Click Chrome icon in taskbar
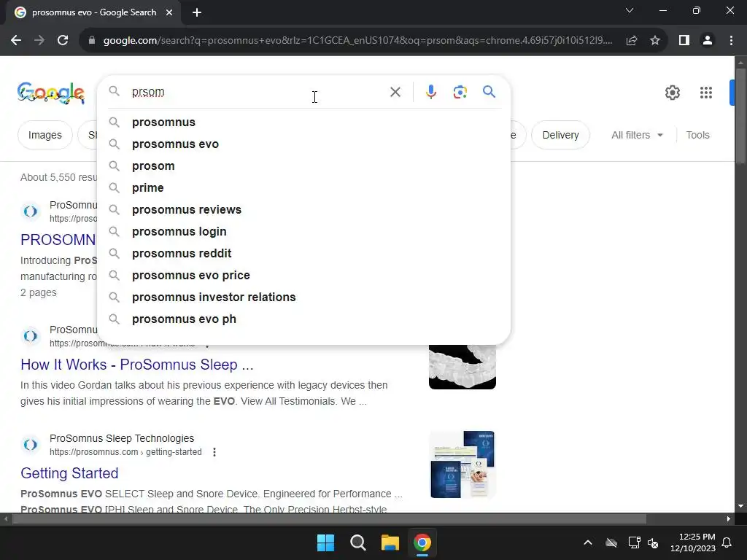Viewport: 747px width, 560px height. point(422,542)
